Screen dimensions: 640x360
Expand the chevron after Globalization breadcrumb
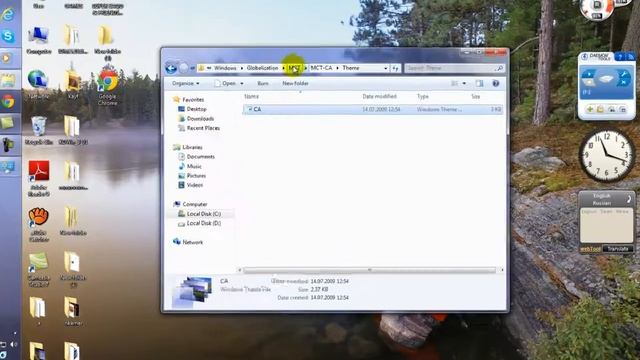[x=283, y=68]
